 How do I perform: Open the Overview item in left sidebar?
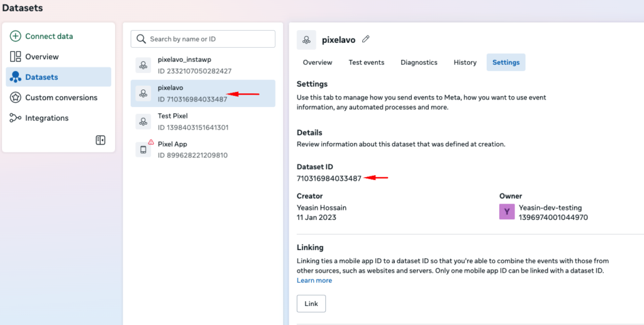tap(42, 57)
